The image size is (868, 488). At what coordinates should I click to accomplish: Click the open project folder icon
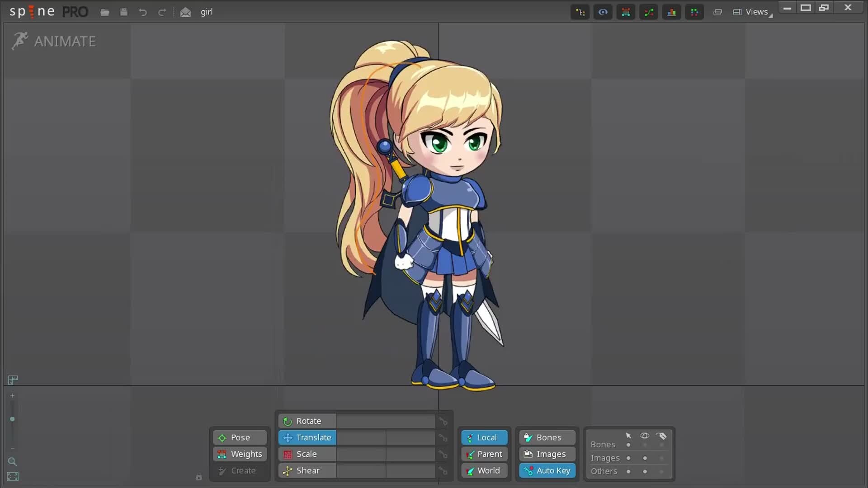tap(105, 12)
